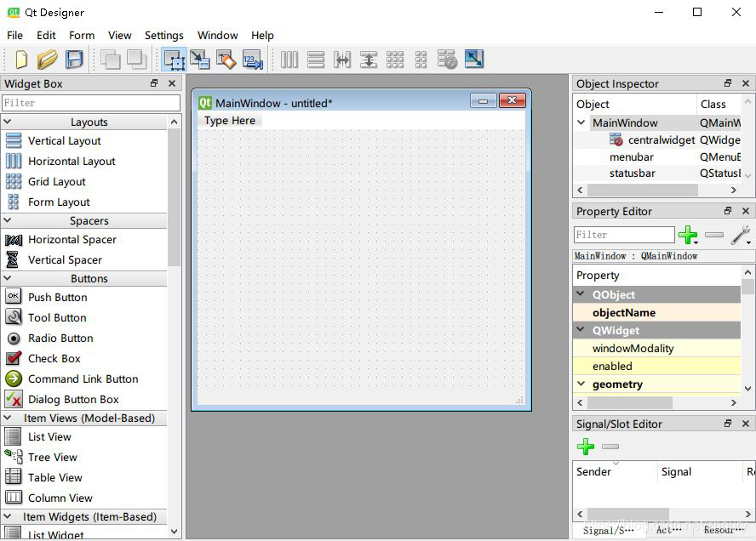Collapse Item Views (Model-Based) category
756x541 pixels.
8,418
